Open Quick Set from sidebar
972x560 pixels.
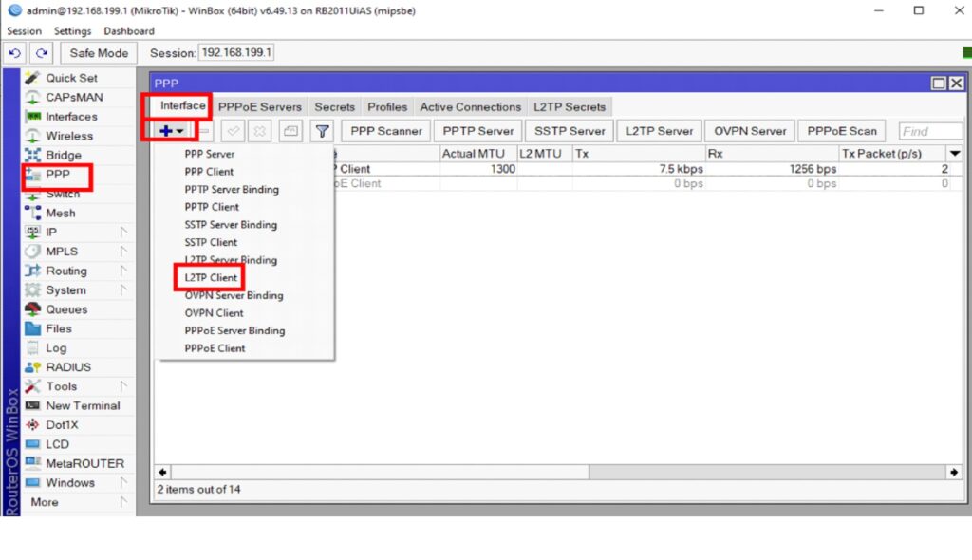tap(71, 78)
